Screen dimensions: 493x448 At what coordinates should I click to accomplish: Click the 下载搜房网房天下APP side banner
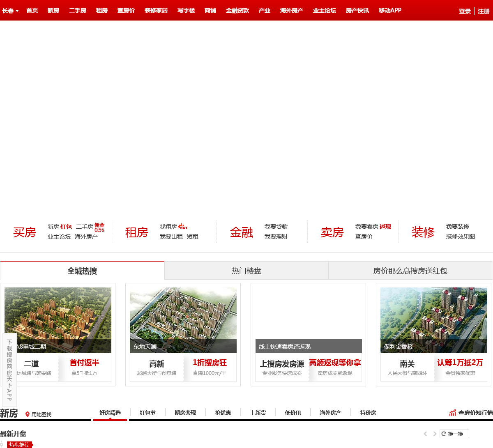[x=9, y=370]
